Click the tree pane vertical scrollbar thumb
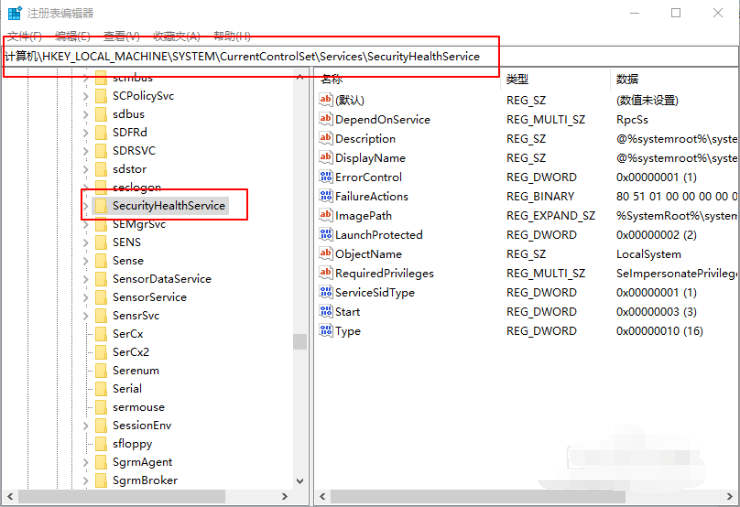Image resolution: width=740 pixels, height=507 pixels. click(x=299, y=341)
